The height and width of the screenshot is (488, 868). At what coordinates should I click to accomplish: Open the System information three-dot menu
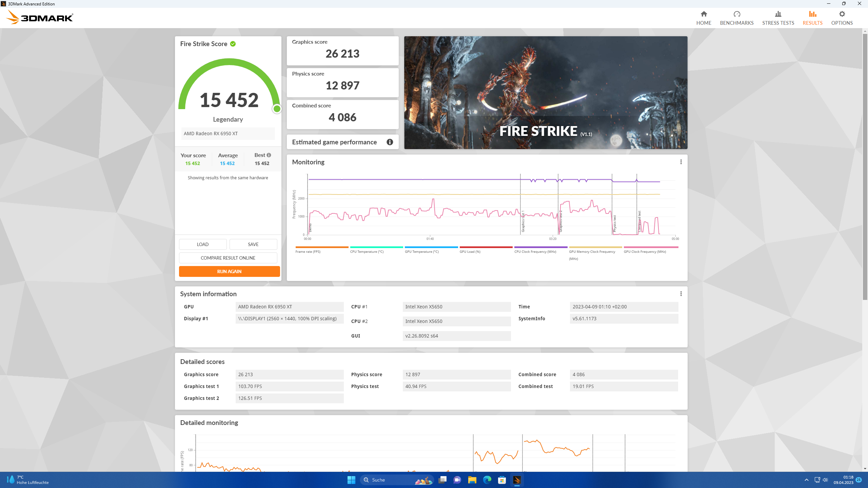click(681, 294)
